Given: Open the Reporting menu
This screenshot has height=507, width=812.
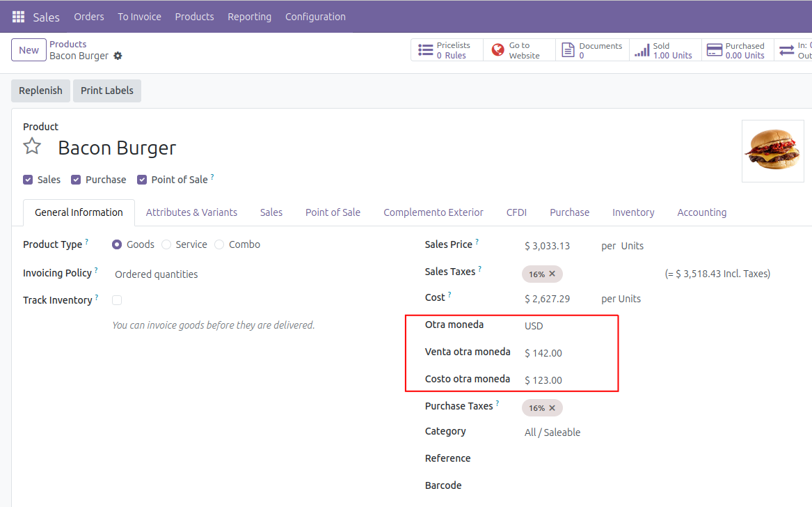Looking at the screenshot, I should click(x=249, y=17).
